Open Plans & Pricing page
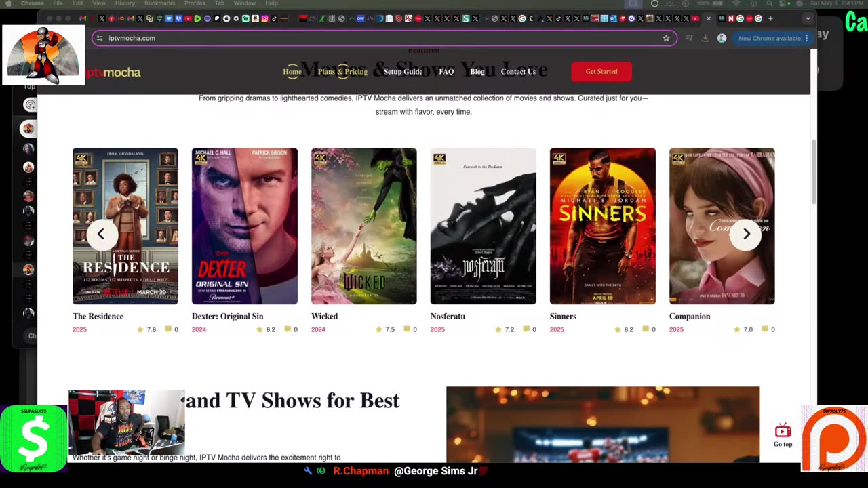This screenshot has height=488, width=868. pyautogui.click(x=342, y=72)
